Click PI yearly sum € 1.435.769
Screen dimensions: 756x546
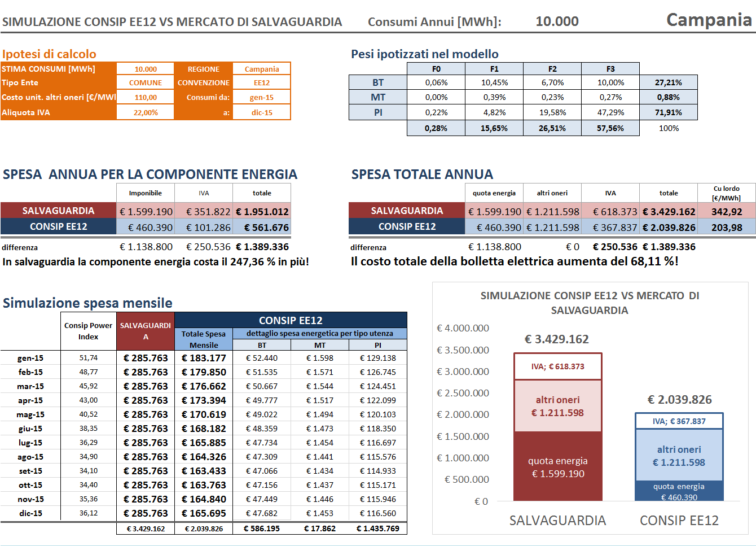[378, 528]
